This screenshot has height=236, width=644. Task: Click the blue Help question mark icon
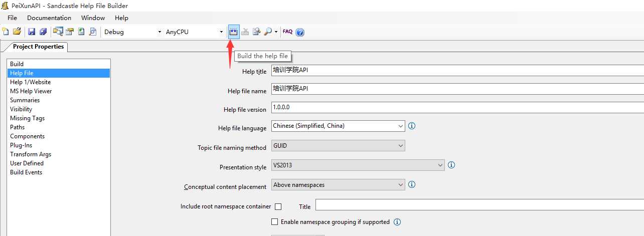click(300, 32)
